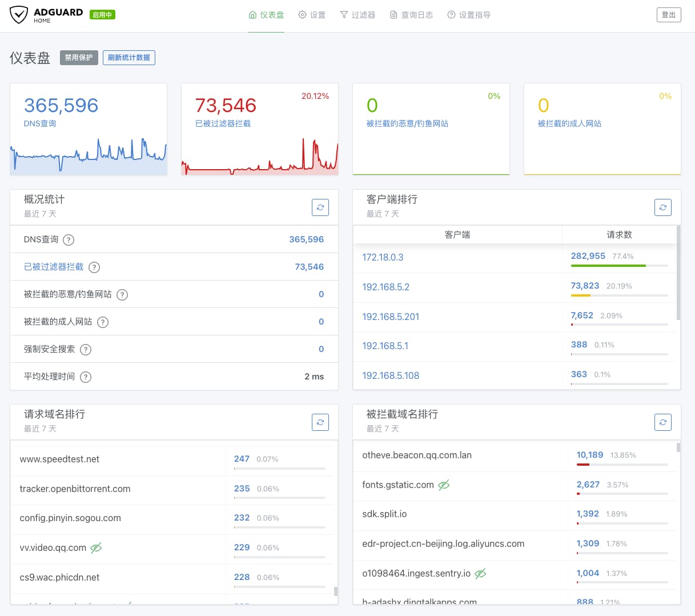Click tracker icon beside o1098464.ingest.sentry.io
695x616 pixels.
[x=480, y=574]
